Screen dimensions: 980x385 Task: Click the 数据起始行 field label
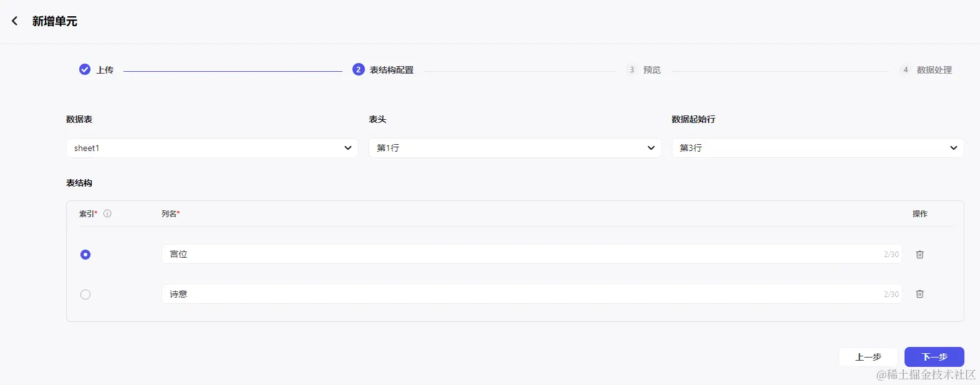pos(694,119)
